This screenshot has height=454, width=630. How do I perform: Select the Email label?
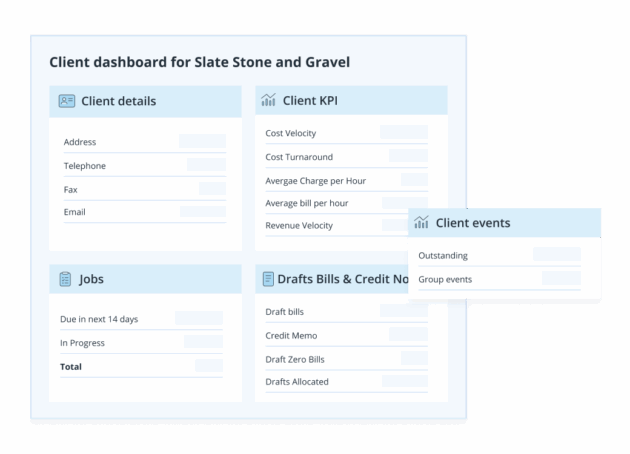pos(75,212)
